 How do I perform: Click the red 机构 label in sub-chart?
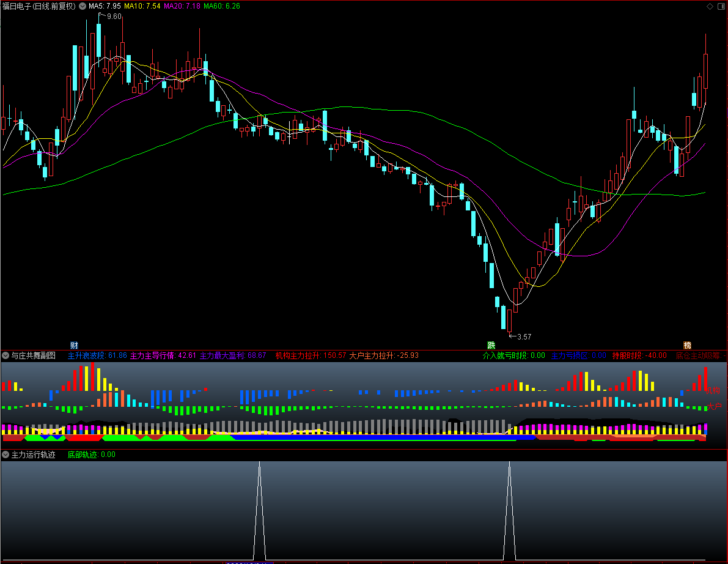713,390
